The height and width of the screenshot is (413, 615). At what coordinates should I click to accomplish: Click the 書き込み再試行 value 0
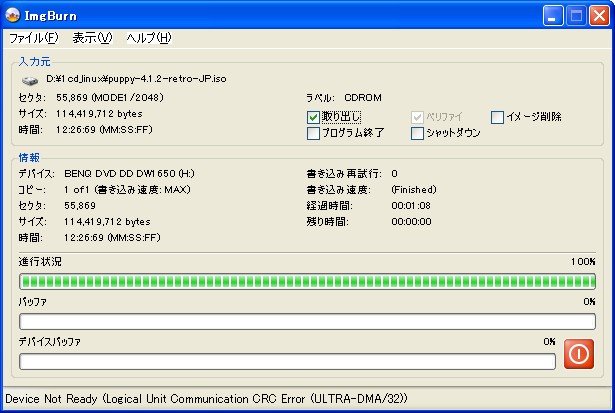pyautogui.click(x=394, y=173)
